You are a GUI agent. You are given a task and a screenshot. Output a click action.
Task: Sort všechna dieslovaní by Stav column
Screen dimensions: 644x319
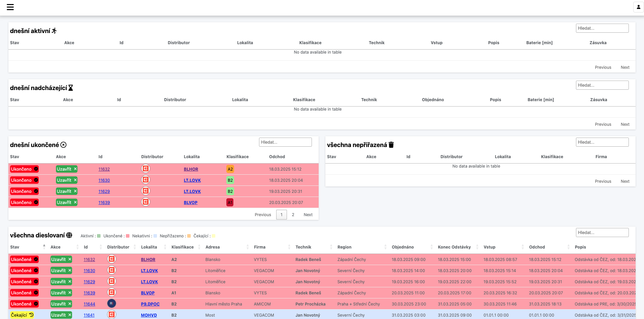15,247
